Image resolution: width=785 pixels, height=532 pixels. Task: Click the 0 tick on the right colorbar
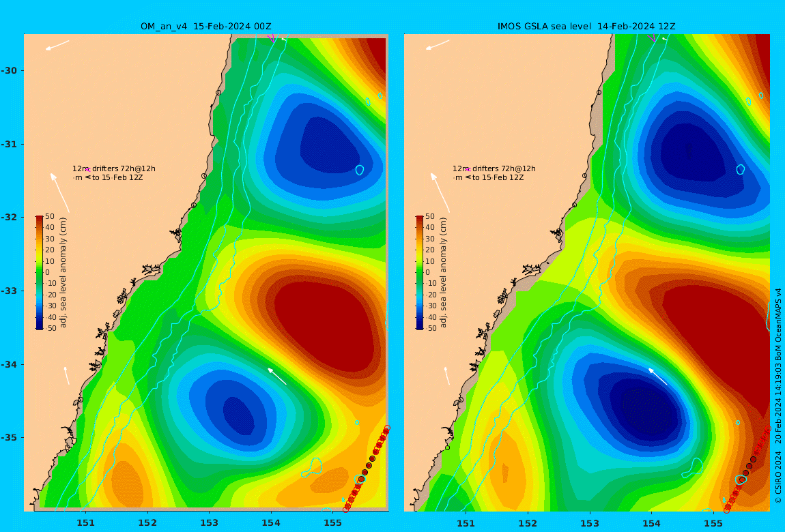[x=427, y=273]
